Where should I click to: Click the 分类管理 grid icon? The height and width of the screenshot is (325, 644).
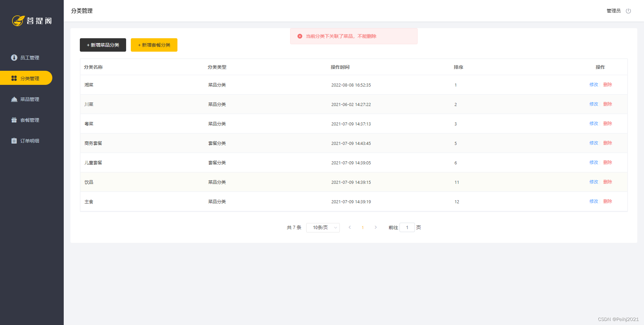(14, 78)
